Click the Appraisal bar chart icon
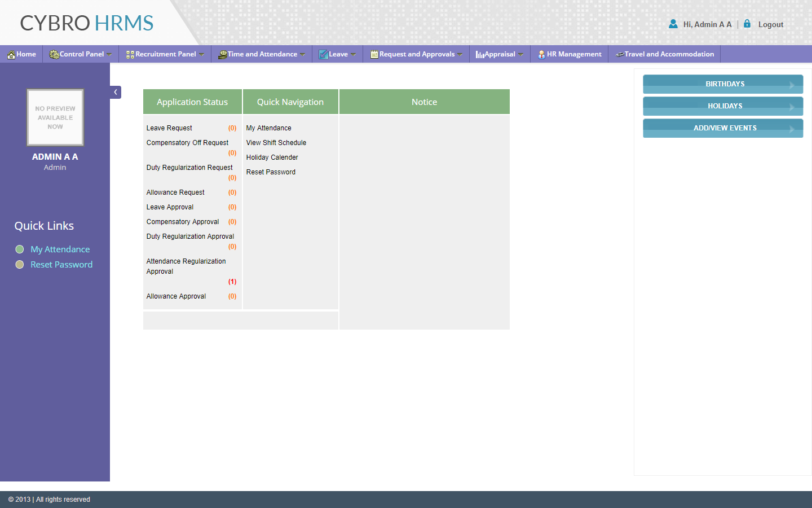The image size is (812, 508). pos(480,55)
